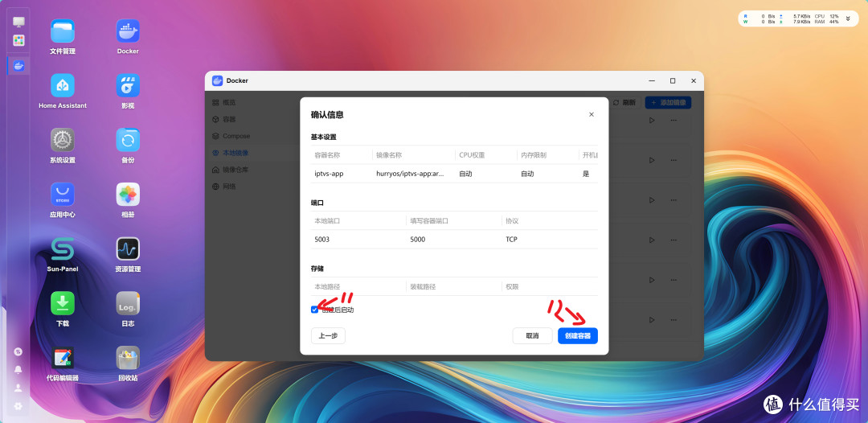Click local port value 5003
This screenshot has width=868, height=423.
pyautogui.click(x=322, y=240)
